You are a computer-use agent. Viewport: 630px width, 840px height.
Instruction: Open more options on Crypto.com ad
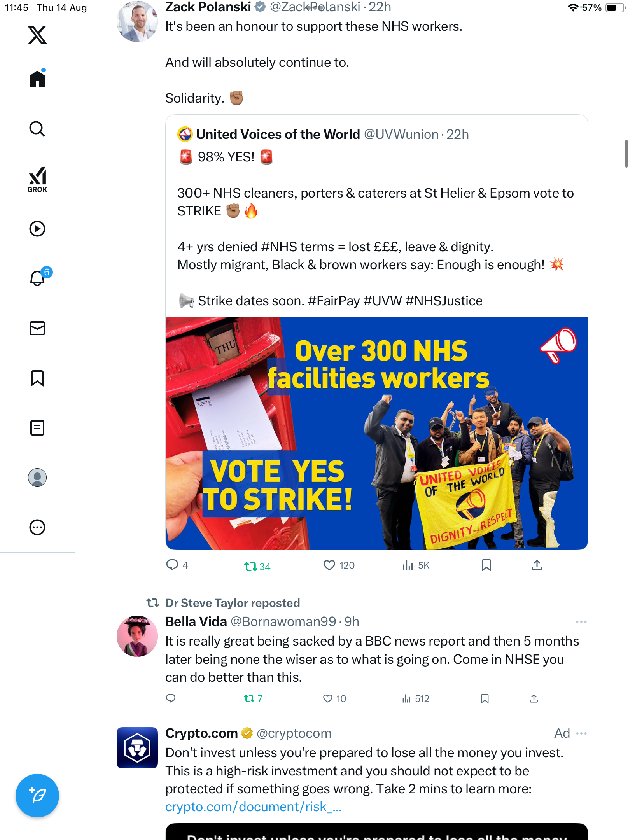581,733
